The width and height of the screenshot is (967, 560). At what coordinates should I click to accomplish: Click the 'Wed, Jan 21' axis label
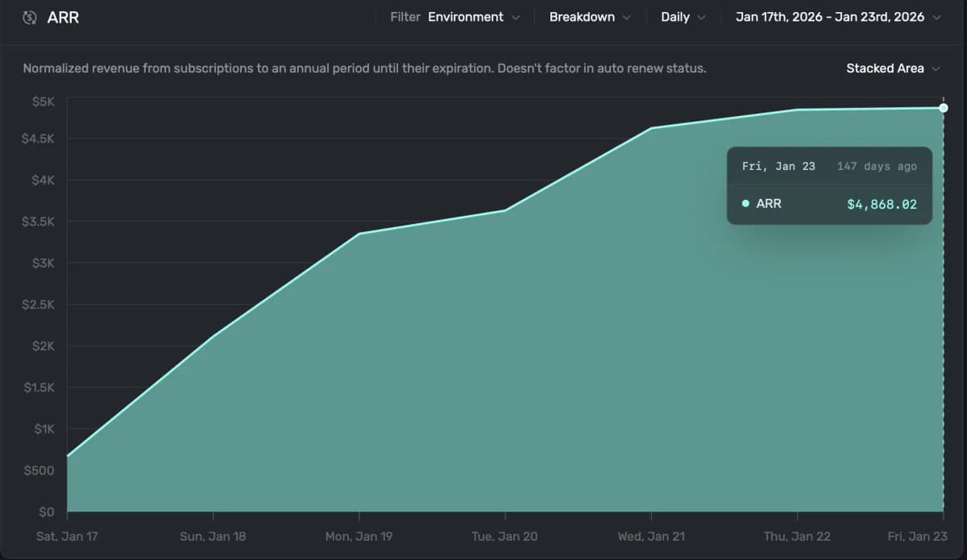(651, 536)
